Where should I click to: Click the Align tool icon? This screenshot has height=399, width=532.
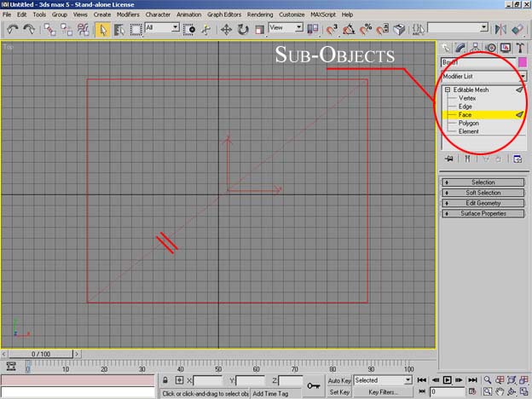click(518, 30)
